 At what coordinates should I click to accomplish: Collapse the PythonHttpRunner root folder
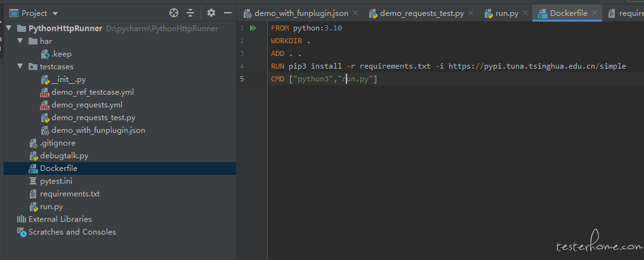pyautogui.click(x=9, y=29)
